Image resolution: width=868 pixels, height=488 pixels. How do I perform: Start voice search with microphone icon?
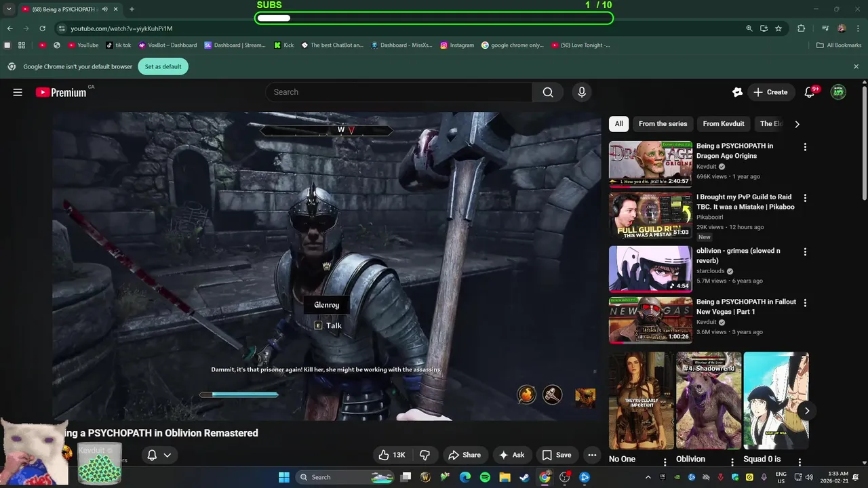point(581,92)
